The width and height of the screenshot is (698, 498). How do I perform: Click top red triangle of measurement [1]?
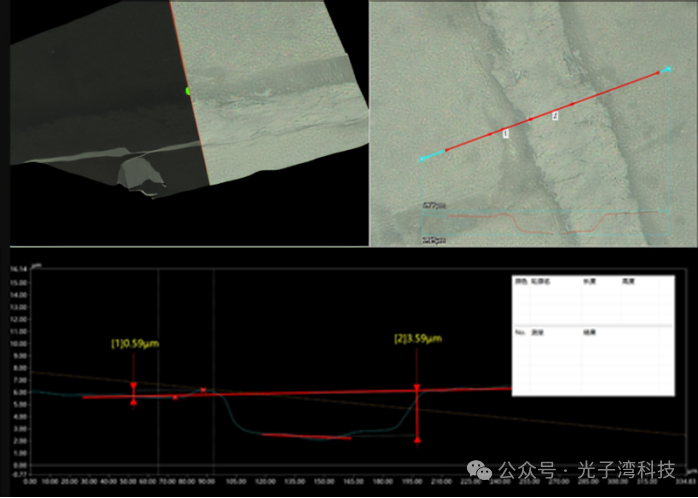[134, 385]
